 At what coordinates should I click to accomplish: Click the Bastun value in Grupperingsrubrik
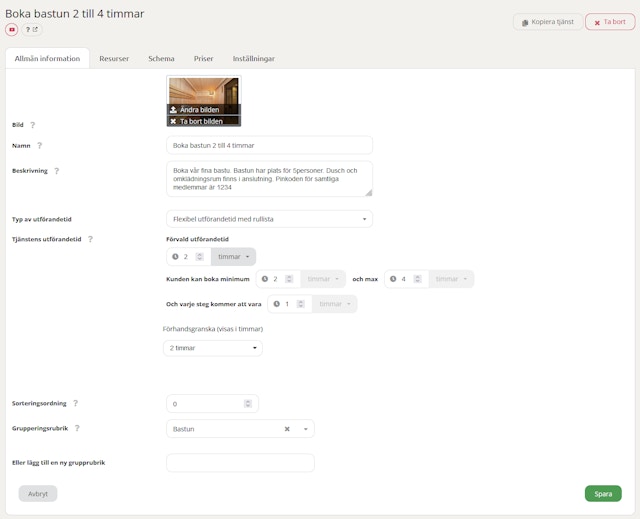pos(184,429)
